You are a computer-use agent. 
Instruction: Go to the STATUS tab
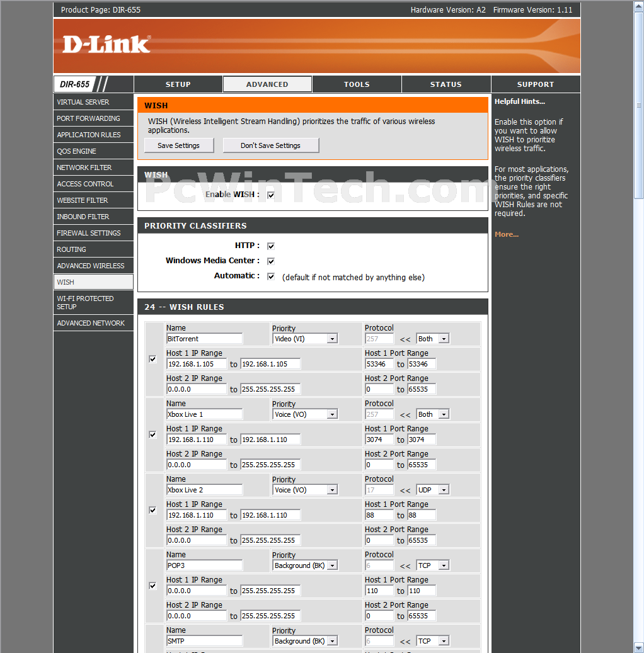click(x=446, y=84)
